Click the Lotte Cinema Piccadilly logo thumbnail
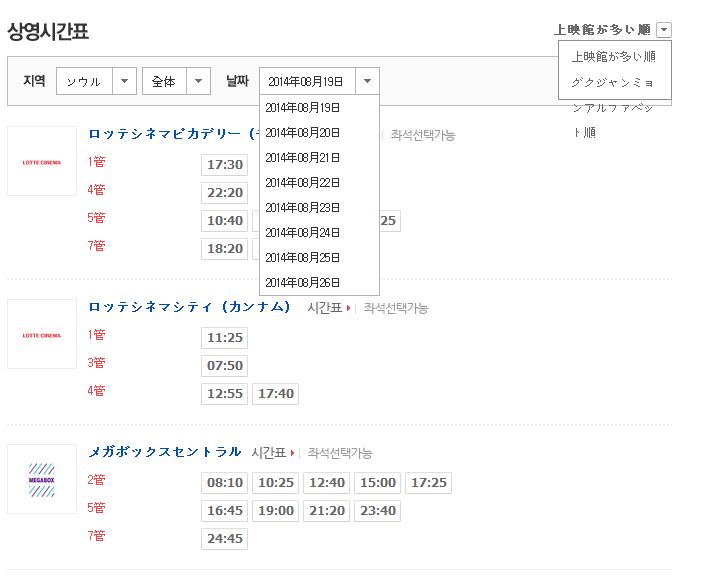 [42, 161]
